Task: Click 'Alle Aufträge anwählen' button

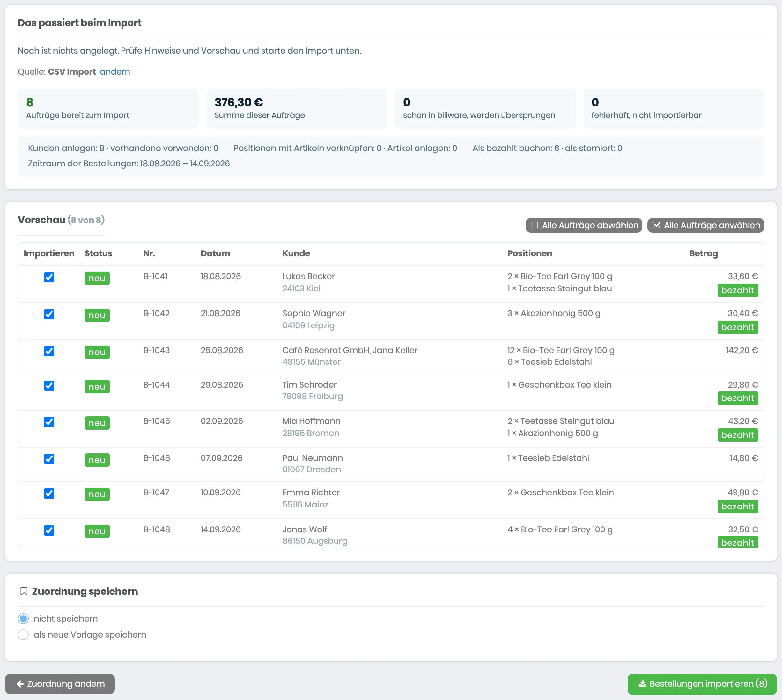Action: [706, 225]
